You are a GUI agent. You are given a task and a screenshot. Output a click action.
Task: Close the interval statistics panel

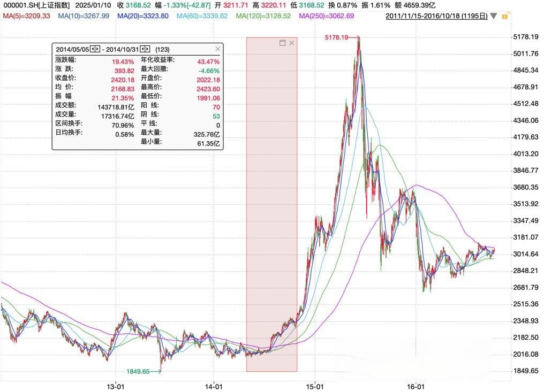pyautogui.click(x=218, y=49)
